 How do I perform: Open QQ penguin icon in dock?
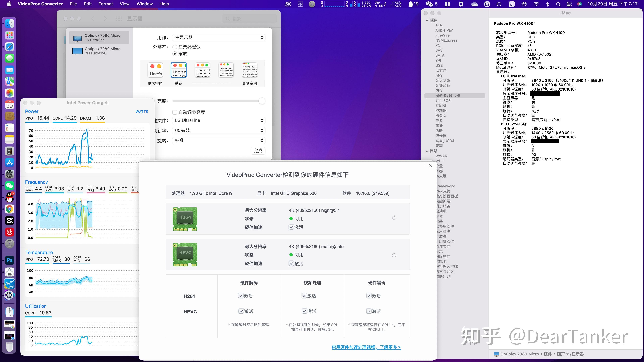tap(10, 197)
